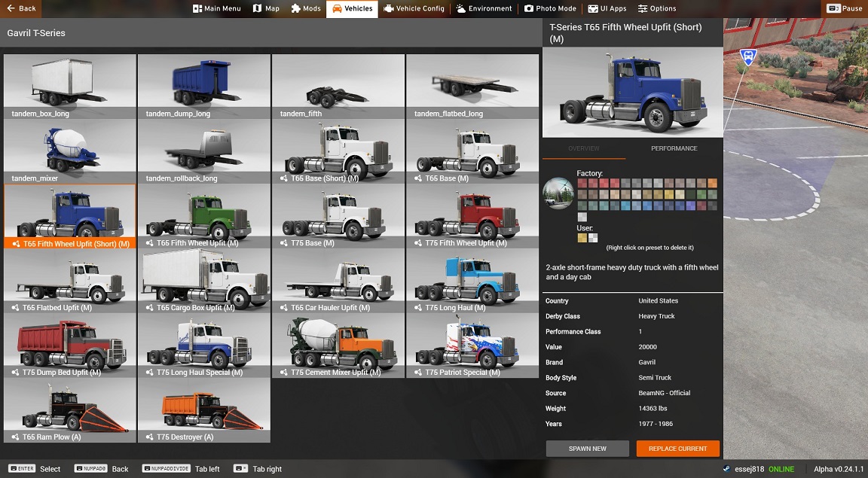Click the round paint preview sphere
The image size is (868, 478).
tap(558, 193)
